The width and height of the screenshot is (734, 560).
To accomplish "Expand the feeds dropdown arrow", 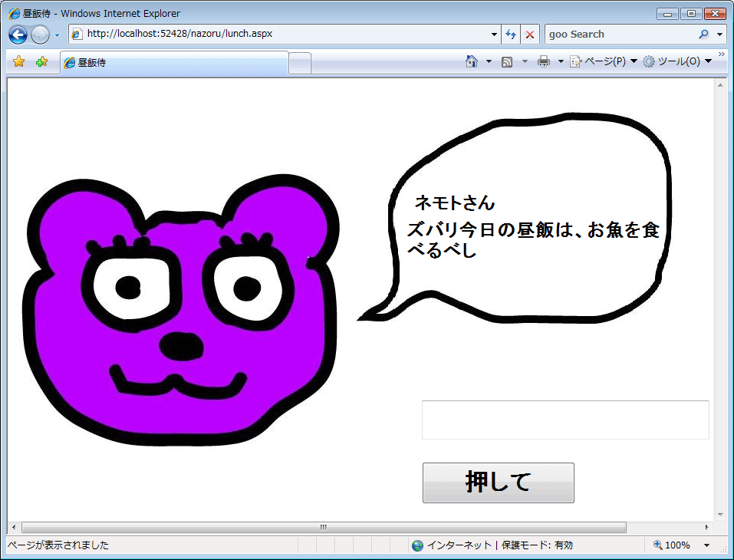I will click(x=525, y=61).
